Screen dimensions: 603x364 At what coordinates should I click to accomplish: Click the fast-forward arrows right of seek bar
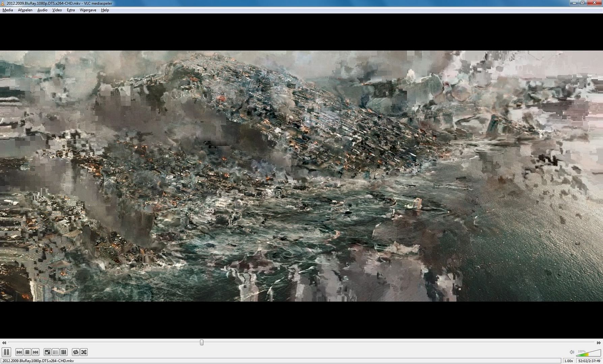599,343
